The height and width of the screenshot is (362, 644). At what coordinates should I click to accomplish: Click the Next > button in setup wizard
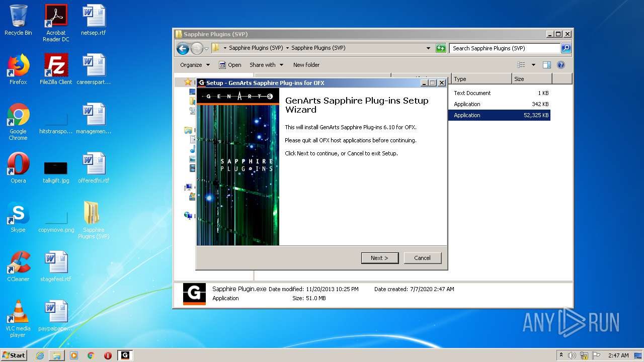[380, 258]
